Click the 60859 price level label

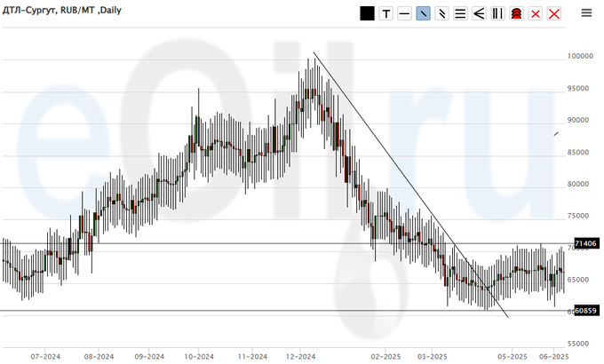pos(585,311)
